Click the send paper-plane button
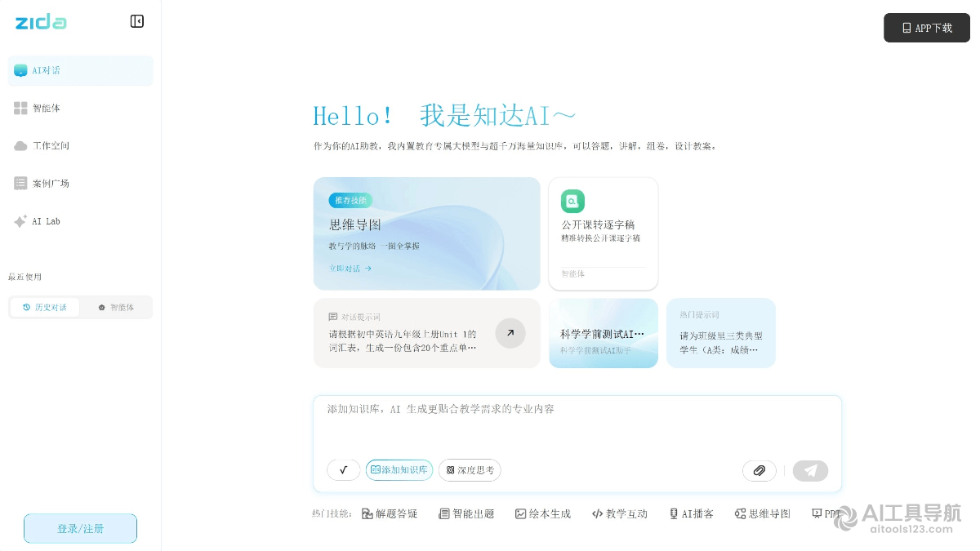This screenshot has width=980, height=551. point(810,471)
